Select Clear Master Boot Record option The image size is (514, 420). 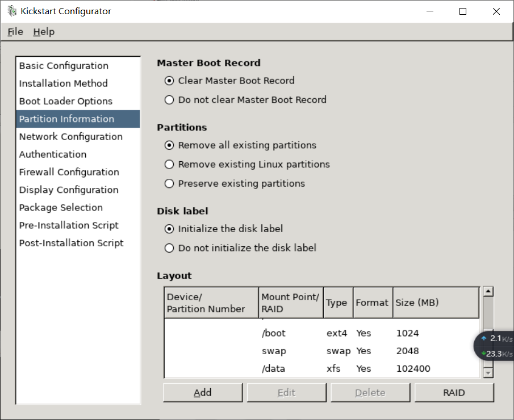(169, 81)
